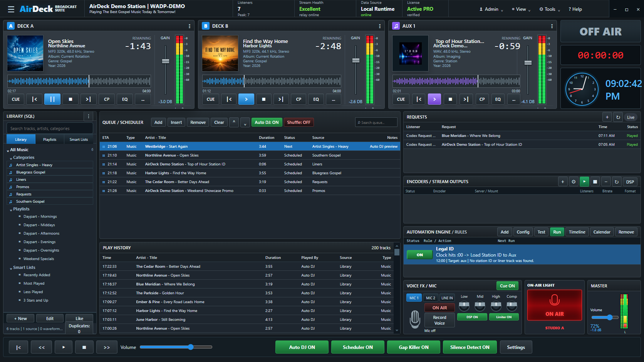
Task: Adjust Deck A gain fader
Action: click(166, 61)
